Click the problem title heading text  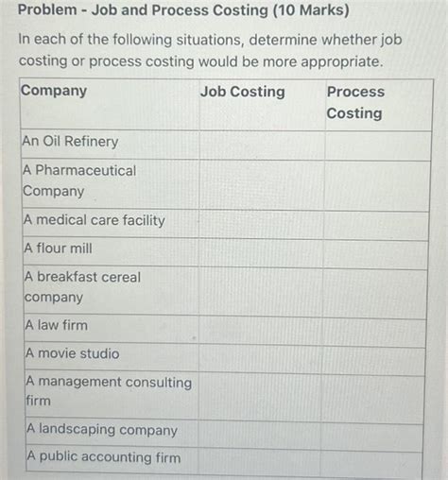(183, 10)
